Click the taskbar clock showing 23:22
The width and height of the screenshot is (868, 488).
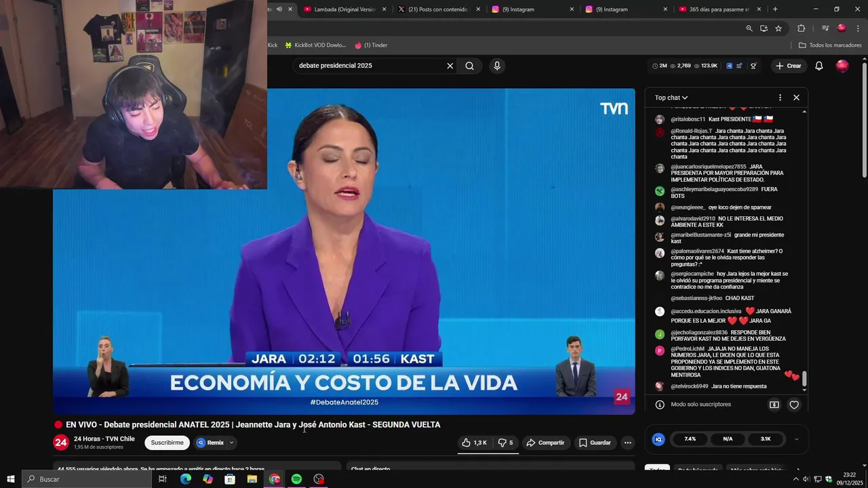[850, 479]
